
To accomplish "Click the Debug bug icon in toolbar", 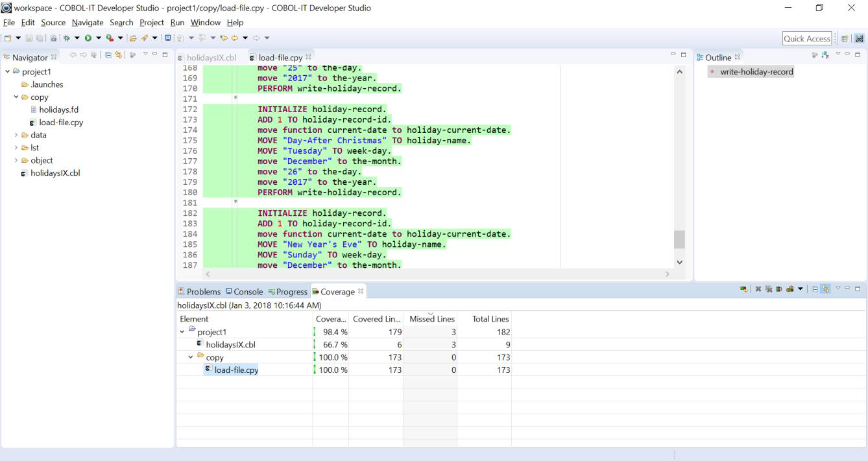I will [x=67, y=39].
